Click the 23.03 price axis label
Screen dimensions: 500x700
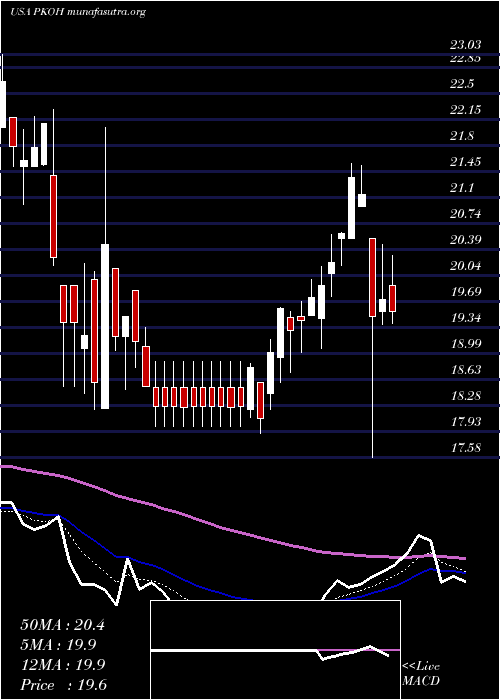pos(465,45)
